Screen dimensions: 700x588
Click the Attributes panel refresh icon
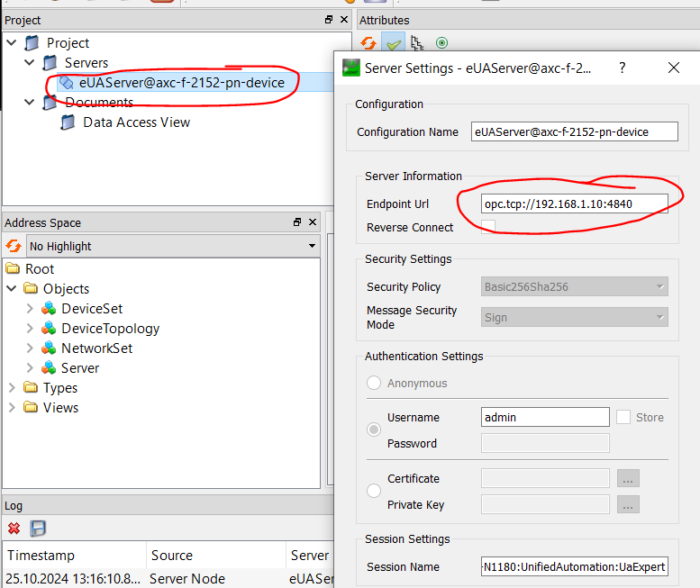[368, 42]
